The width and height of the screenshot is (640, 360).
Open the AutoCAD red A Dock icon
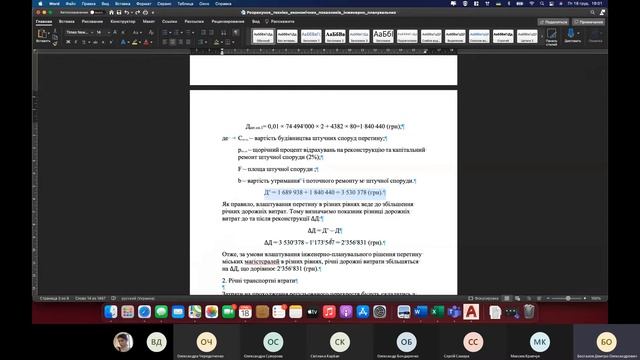[x=471, y=312]
